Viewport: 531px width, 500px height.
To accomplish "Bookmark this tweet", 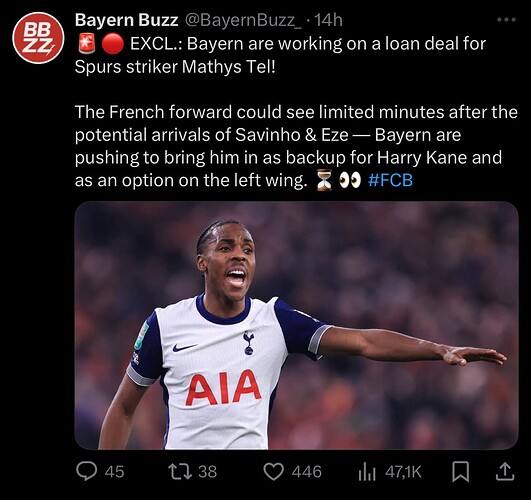I will (461, 472).
